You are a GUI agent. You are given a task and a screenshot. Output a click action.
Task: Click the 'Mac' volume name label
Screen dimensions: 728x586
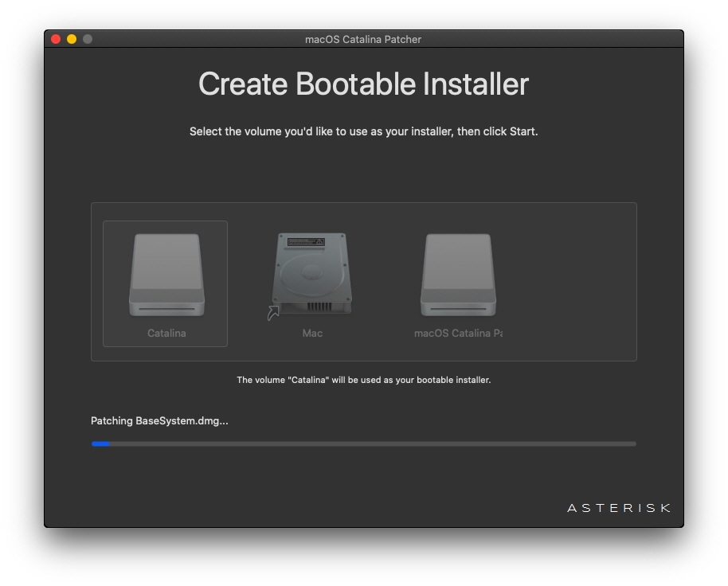tap(312, 333)
